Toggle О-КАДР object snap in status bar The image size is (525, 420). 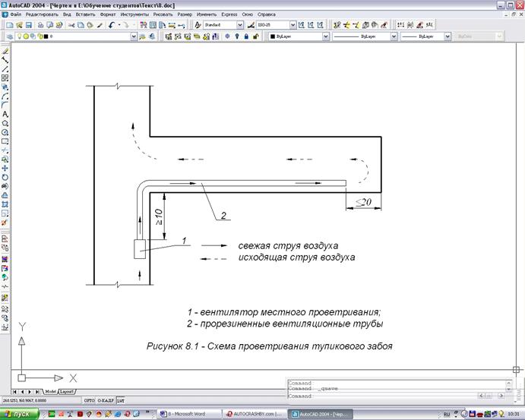tap(105, 399)
